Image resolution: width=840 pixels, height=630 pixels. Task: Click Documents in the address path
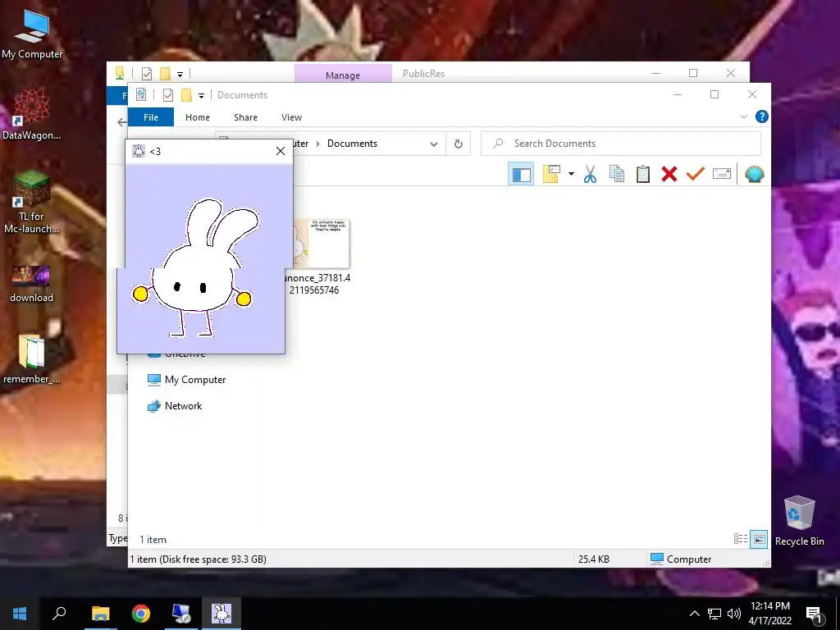(352, 144)
